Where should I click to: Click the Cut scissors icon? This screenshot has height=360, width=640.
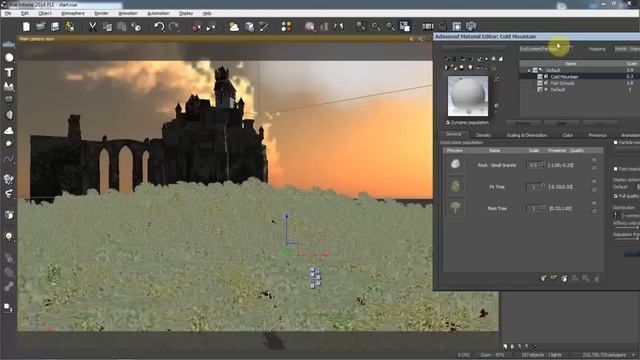coord(93,27)
